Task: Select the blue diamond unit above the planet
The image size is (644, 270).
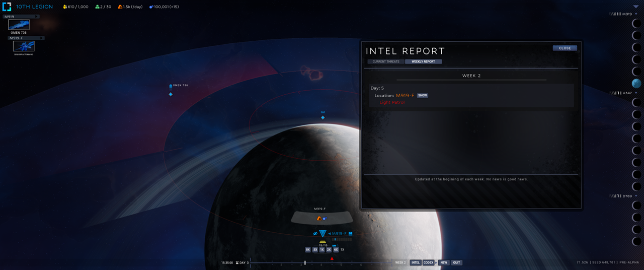Action: pos(323,117)
